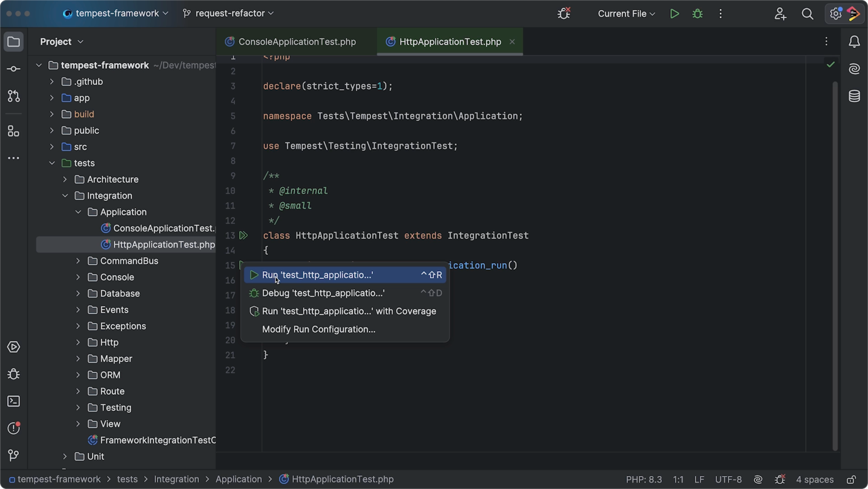Open the Notifications bell

coord(854,42)
